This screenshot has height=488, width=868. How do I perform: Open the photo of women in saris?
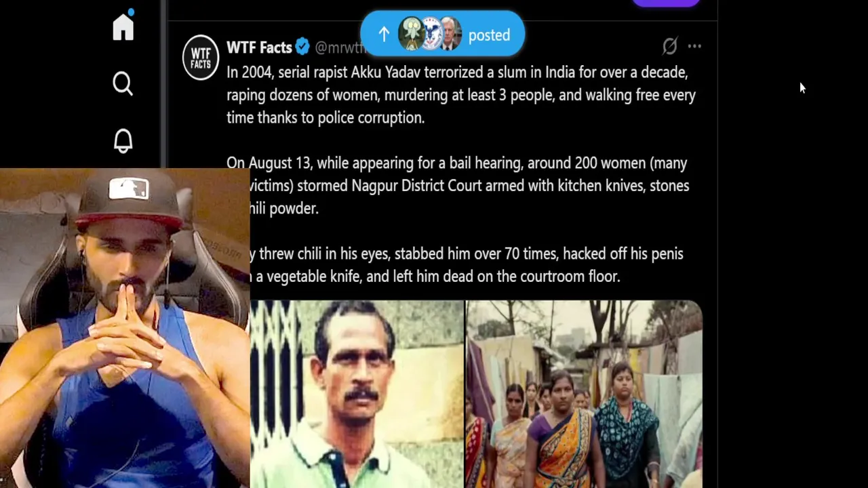(x=584, y=394)
